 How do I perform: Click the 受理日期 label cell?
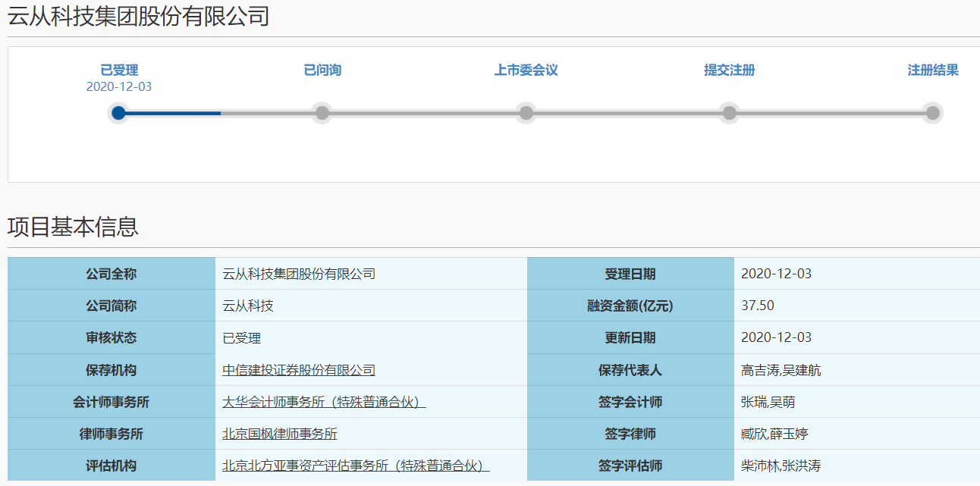[630, 274]
